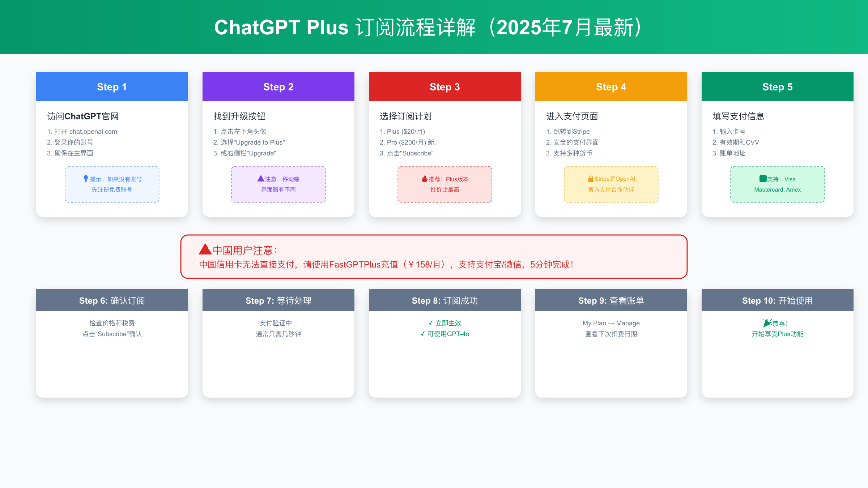Select the Step 10: 开始使用 header
The width and height of the screenshot is (868, 488).
[x=778, y=300]
